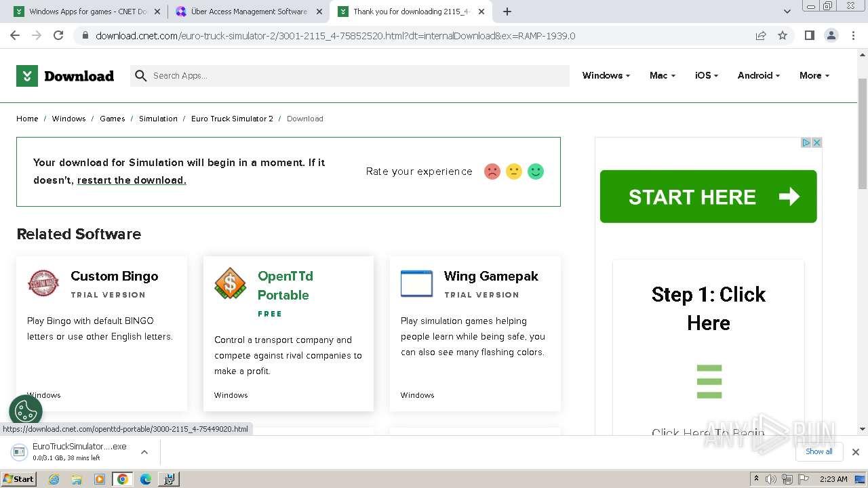Click the address bar URL
The height and width of the screenshot is (488, 868).
coord(336,36)
